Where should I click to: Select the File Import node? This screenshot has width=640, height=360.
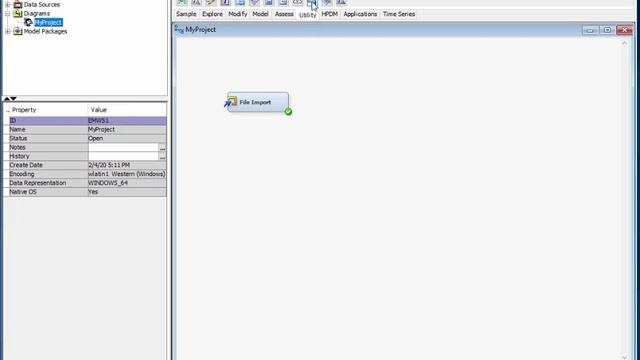click(x=258, y=102)
